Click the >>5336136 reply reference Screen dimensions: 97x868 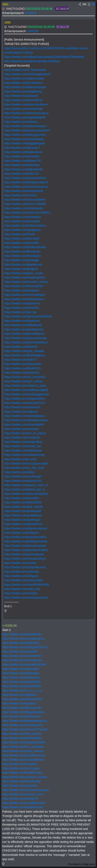pyautogui.click(x=9, y=625)
